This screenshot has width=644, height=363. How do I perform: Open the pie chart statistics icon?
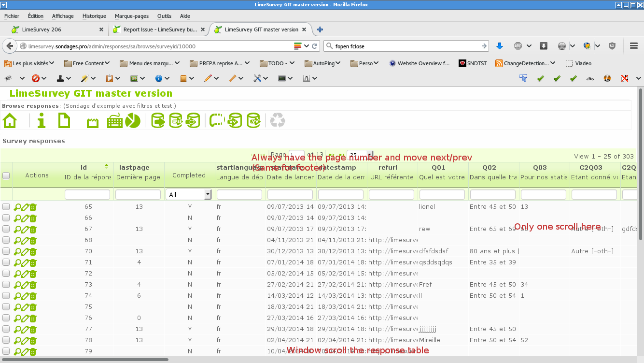point(132,121)
